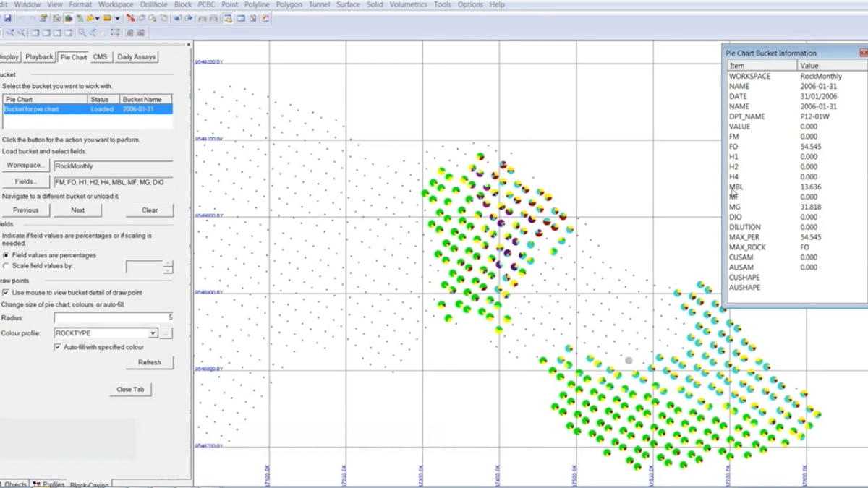Viewport: 868px width, 488px height.
Task: Click the zoom-in magnifier icon
Action: coord(10,33)
